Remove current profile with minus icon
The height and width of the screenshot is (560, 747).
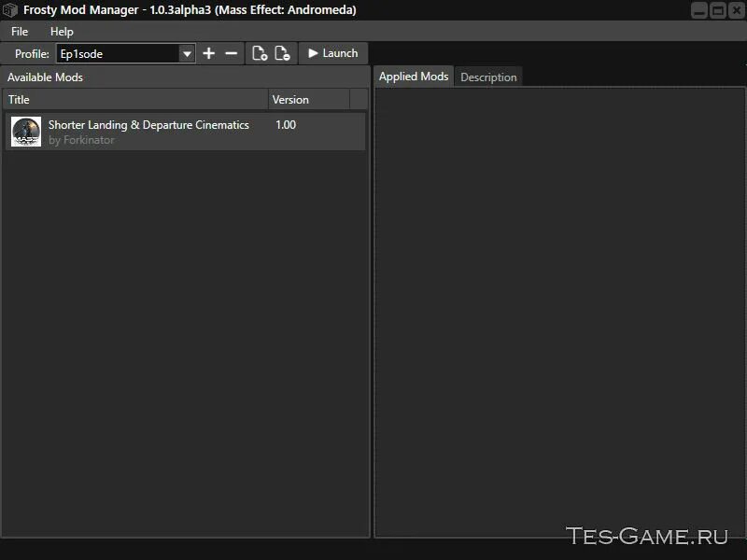point(231,53)
